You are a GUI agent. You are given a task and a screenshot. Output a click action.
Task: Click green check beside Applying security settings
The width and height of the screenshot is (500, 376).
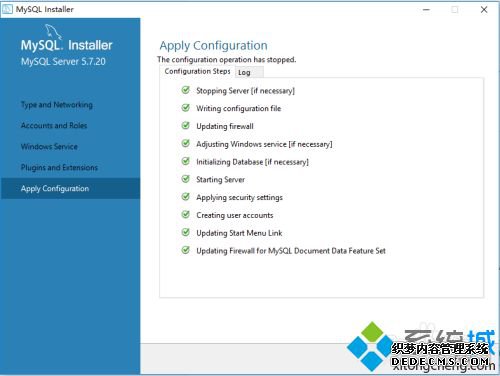tap(186, 197)
